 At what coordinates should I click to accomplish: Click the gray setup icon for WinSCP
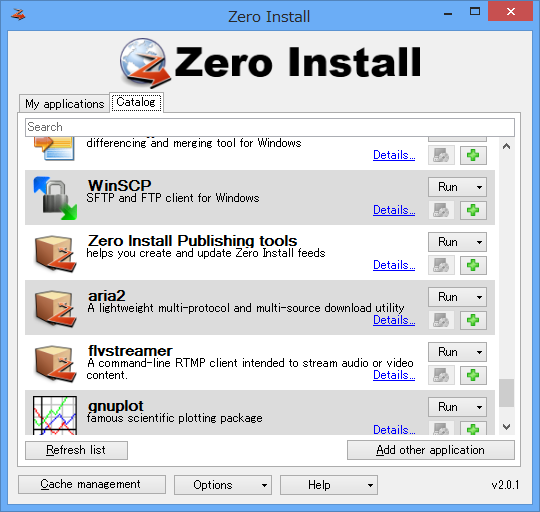pos(441,210)
